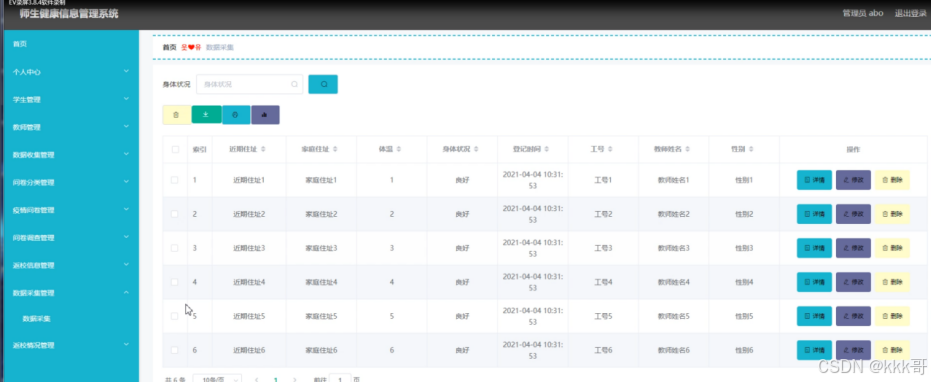Sort by 体温 column sort arrows

(x=398, y=150)
